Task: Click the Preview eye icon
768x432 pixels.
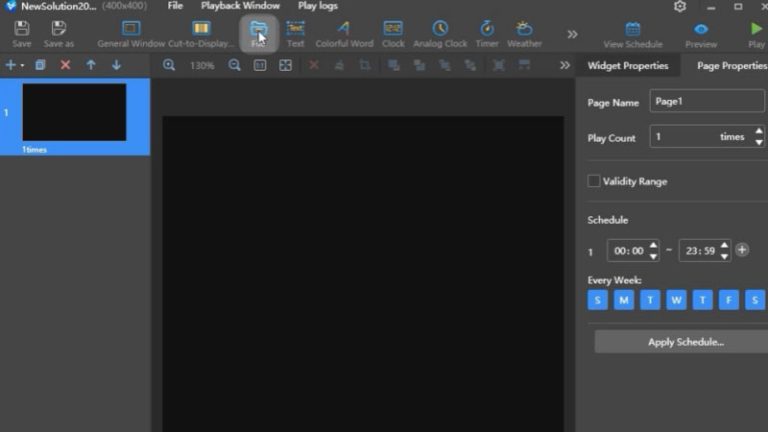Action: click(701, 30)
